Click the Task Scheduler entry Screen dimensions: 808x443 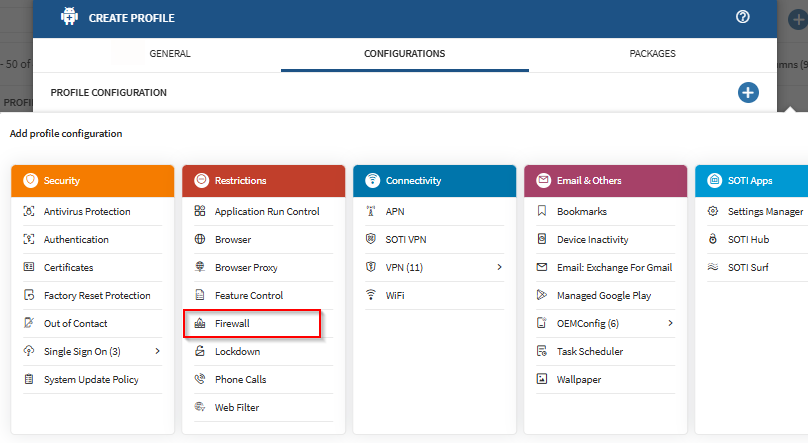pyautogui.click(x=589, y=352)
